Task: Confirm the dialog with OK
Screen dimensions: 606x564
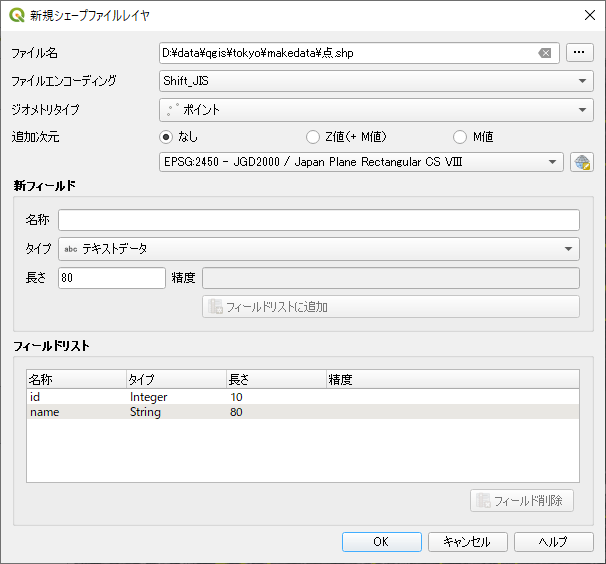Action: click(381, 542)
